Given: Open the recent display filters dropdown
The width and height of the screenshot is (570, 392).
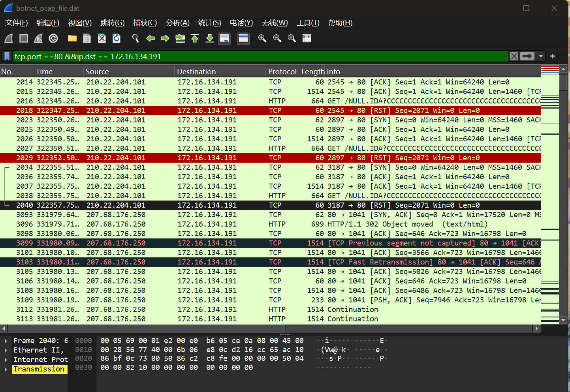Looking at the screenshot, I should click(541, 56).
